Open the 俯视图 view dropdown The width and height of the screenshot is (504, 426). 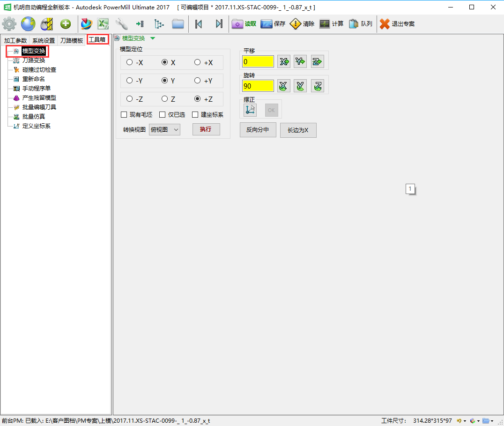164,129
